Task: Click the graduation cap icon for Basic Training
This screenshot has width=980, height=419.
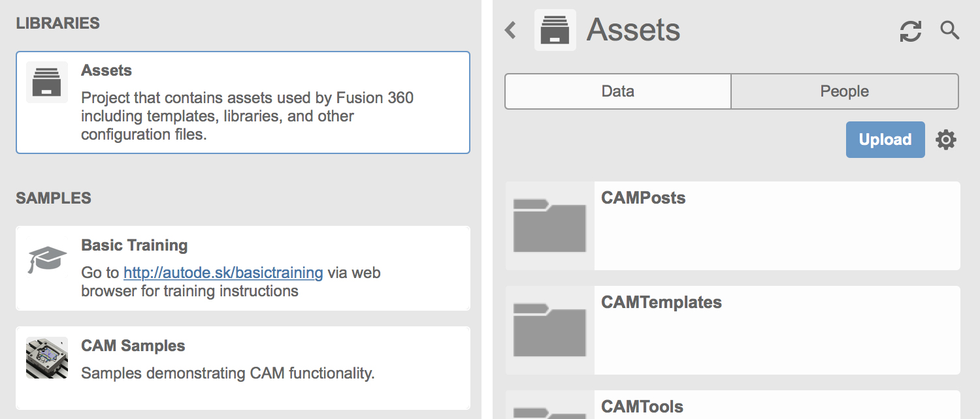Action: pos(46,257)
